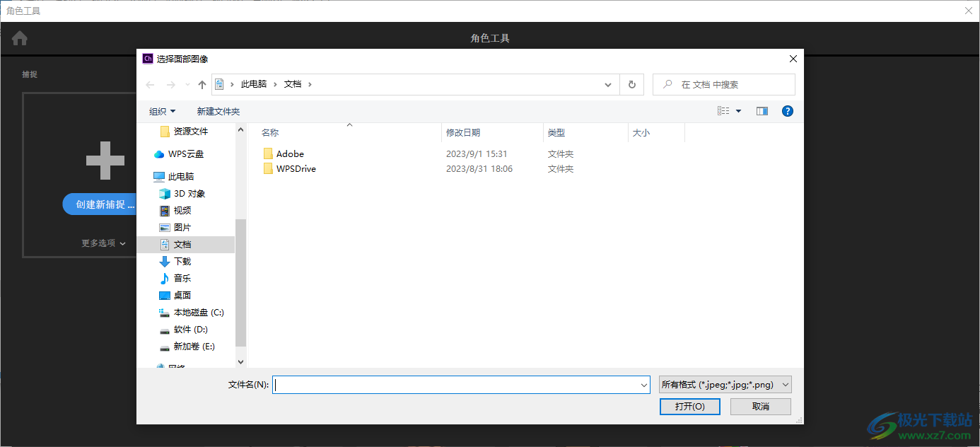Image resolution: width=980 pixels, height=447 pixels.
Task: Select 此电脑 in navigation pane
Action: tap(181, 177)
